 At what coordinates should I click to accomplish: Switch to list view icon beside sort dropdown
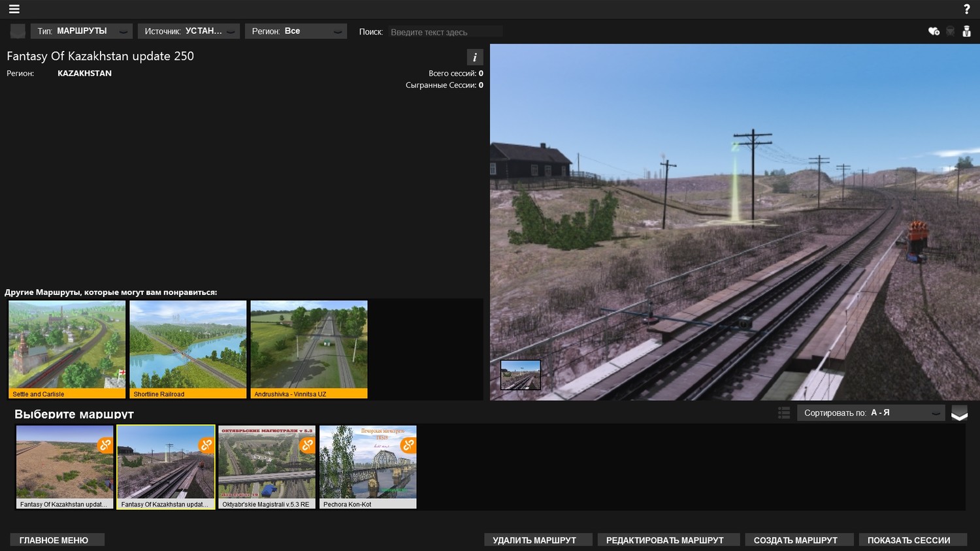784,413
